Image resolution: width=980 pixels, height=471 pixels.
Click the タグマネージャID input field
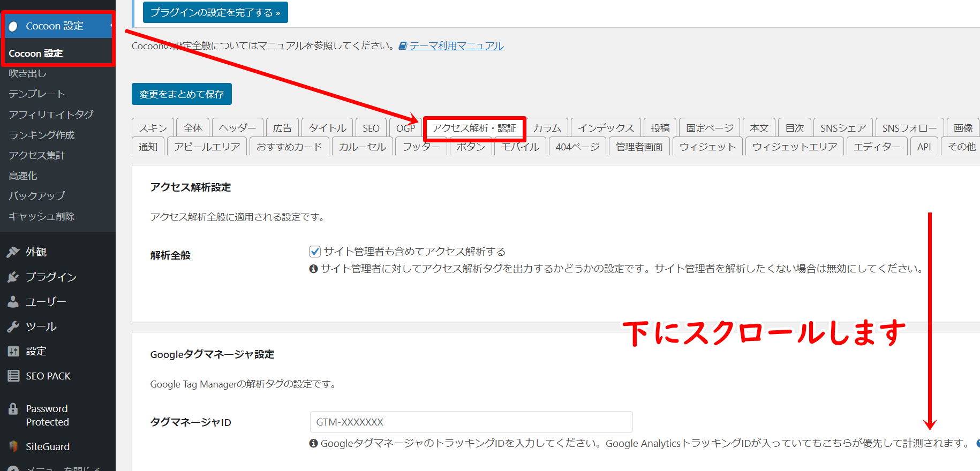[x=471, y=422]
